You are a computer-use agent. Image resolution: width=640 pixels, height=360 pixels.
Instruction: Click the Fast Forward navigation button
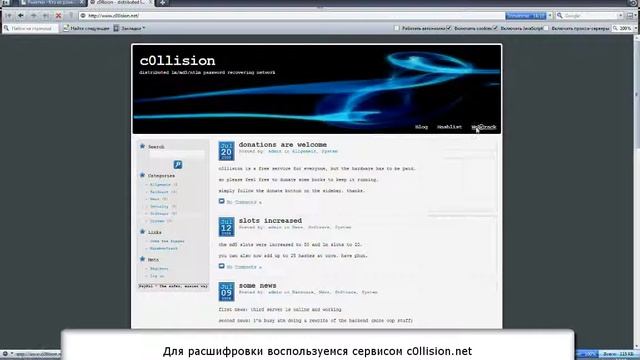point(46,16)
